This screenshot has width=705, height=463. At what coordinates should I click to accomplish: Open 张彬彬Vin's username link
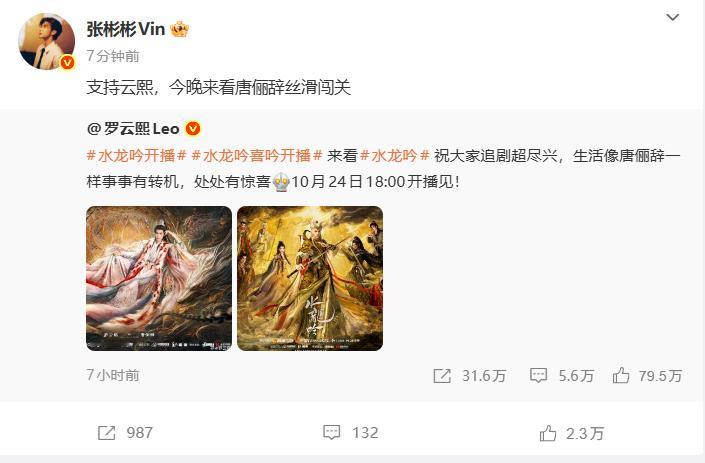[126, 30]
